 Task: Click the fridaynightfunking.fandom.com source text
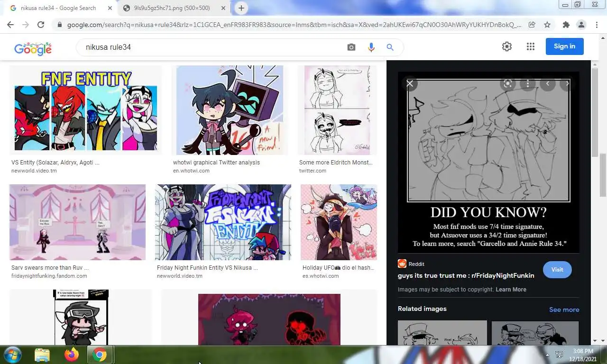coord(49,276)
